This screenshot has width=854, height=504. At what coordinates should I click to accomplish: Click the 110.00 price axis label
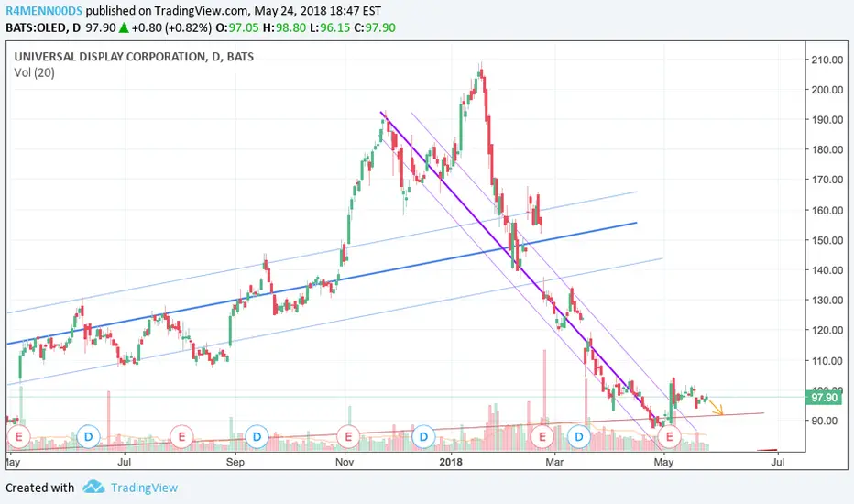[827, 361]
